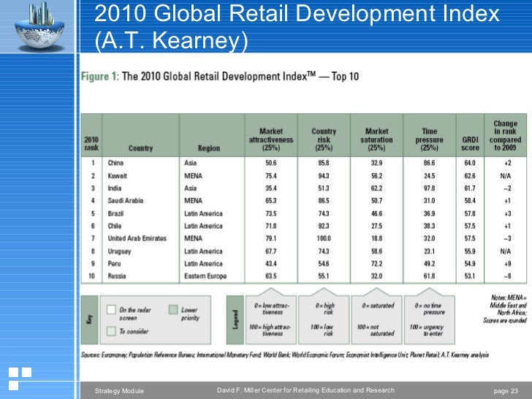Click the 'Notes: MENA = Middle East' note
This screenshot has width=532, height=399.
505,308
